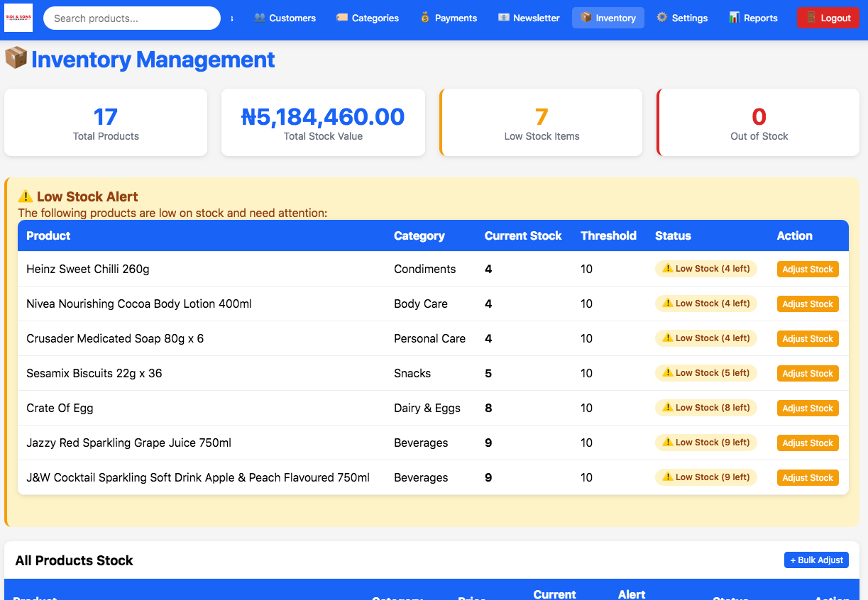This screenshot has width=868, height=600.
Task: Focus the Search products field
Action: click(132, 18)
